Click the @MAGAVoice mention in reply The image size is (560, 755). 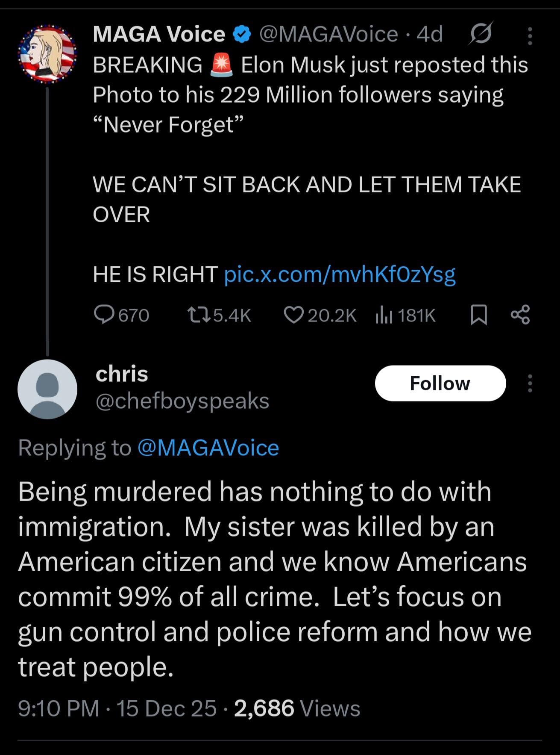(x=208, y=448)
